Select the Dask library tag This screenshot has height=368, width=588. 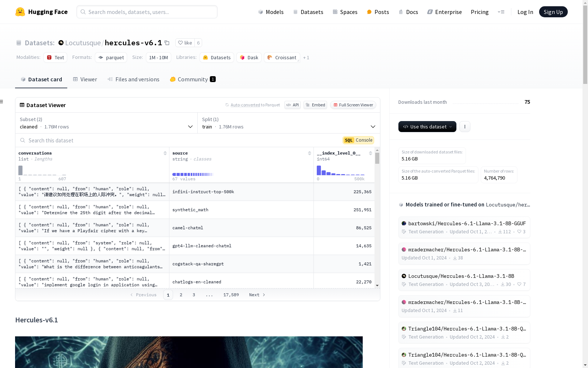[x=249, y=57]
